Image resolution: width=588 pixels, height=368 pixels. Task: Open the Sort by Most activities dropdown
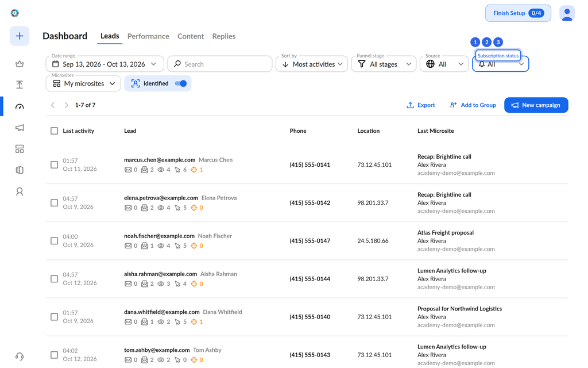(312, 64)
